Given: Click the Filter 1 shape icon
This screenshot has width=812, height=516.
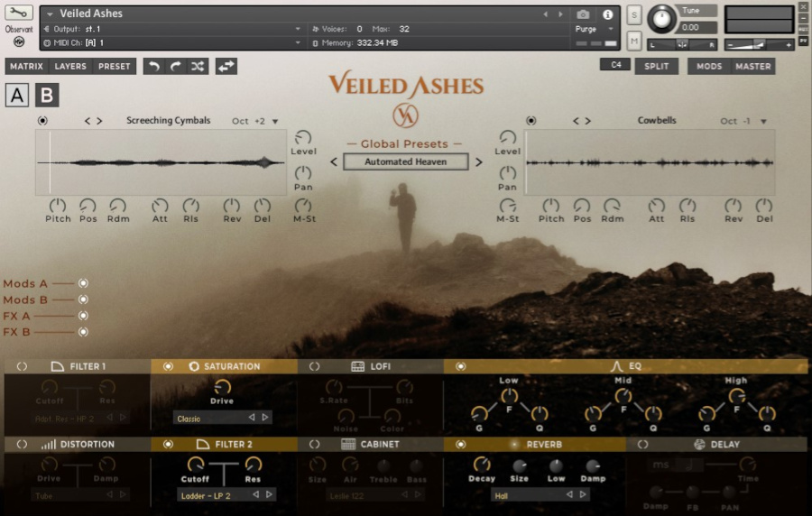Looking at the screenshot, I should point(58,366).
